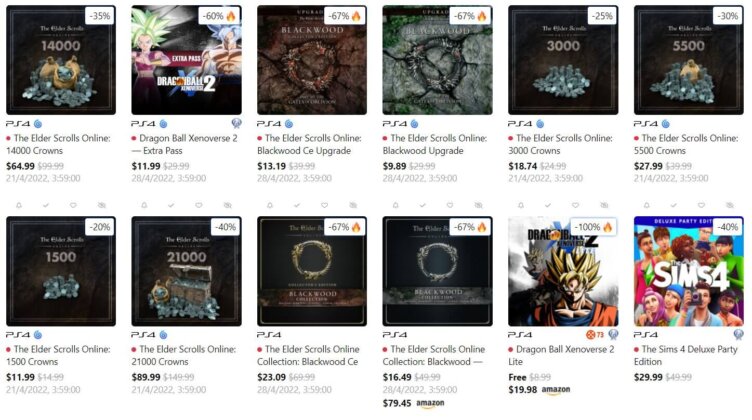
Task: Click the trophy icon beside Xenoverse 2 Extra Pass
Action: pyautogui.click(x=236, y=124)
